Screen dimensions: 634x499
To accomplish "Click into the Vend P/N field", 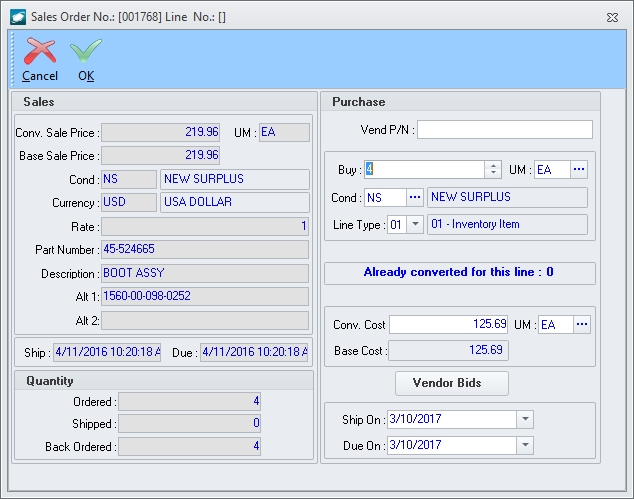I will point(505,130).
